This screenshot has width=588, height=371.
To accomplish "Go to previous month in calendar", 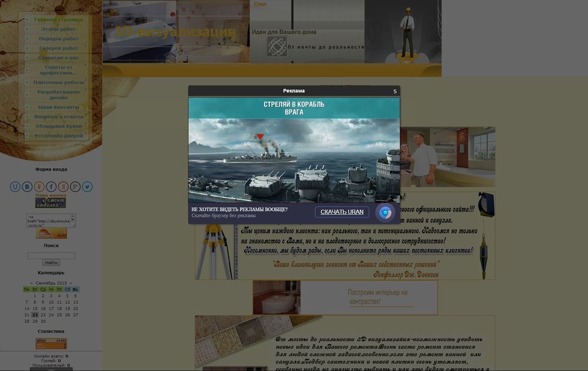I will tap(32, 283).
